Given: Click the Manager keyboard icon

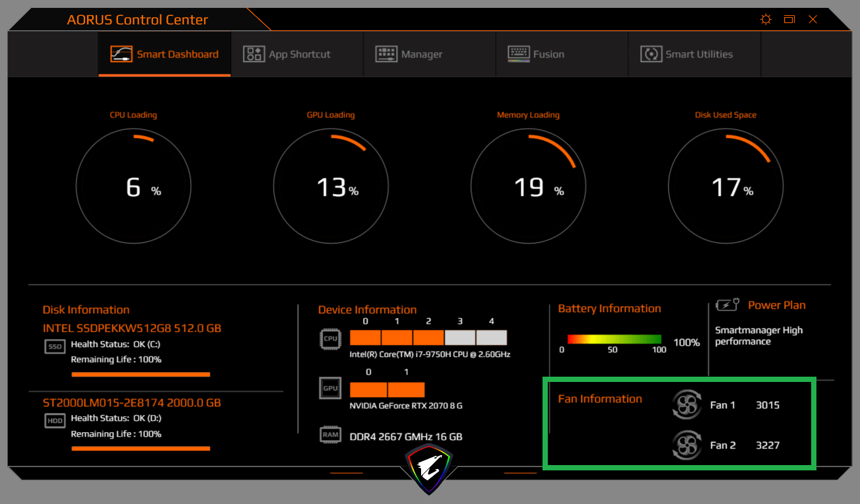Looking at the screenshot, I should pyautogui.click(x=386, y=54).
